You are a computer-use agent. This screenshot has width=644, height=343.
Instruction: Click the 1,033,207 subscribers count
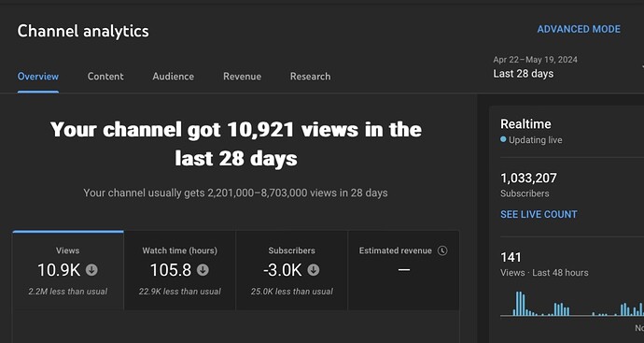pos(528,179)
